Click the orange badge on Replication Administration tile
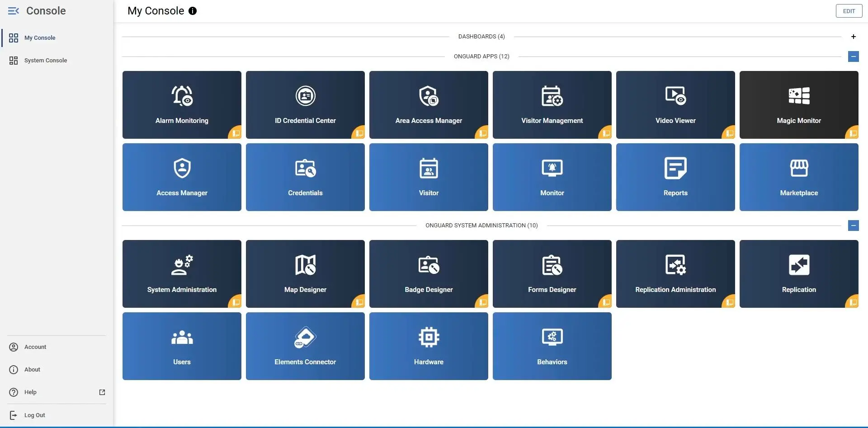The image size is (868, 428). (x=729, y=302)
